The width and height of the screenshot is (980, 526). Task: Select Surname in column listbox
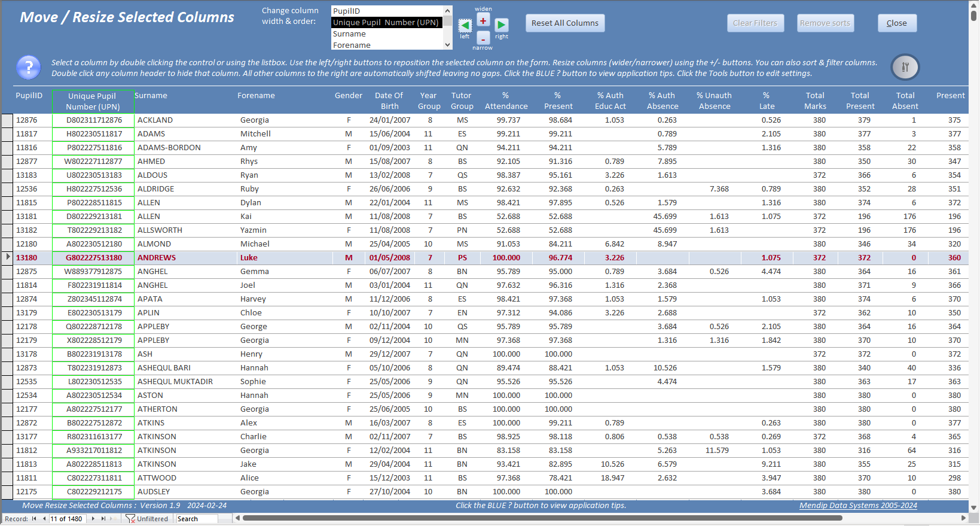[387, 34]
